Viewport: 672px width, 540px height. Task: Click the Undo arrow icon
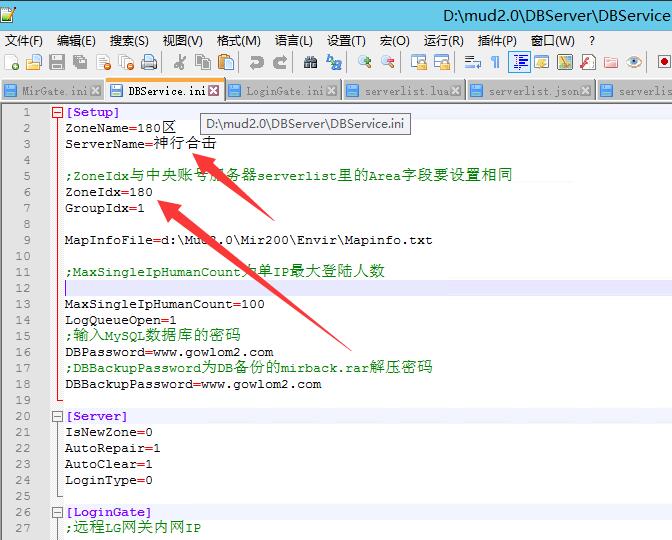[257, 62]
